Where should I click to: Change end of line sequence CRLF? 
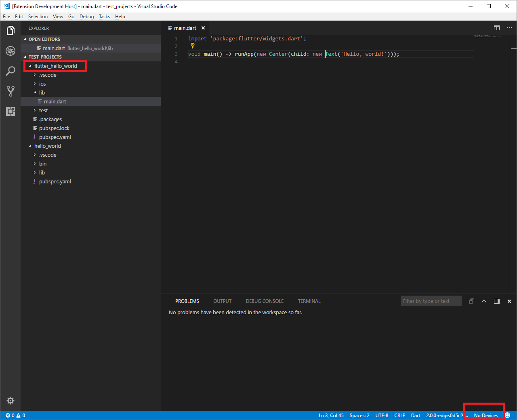click(x=399, y=415)
